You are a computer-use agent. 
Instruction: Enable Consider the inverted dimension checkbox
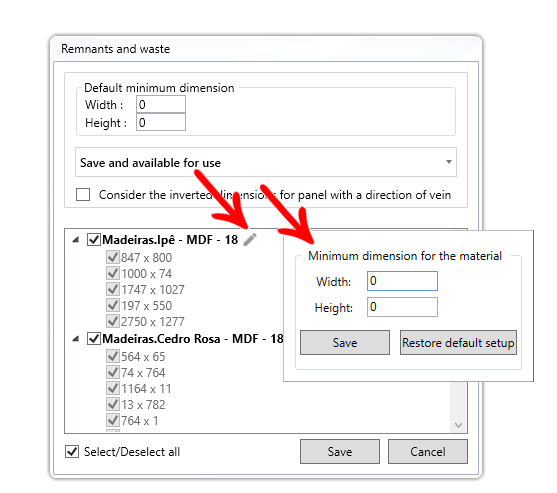(83, 194)
